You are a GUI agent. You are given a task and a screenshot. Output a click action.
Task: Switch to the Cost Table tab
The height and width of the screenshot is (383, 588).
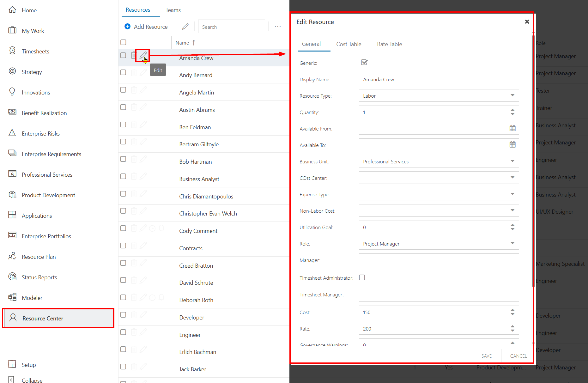click(349, 44)
